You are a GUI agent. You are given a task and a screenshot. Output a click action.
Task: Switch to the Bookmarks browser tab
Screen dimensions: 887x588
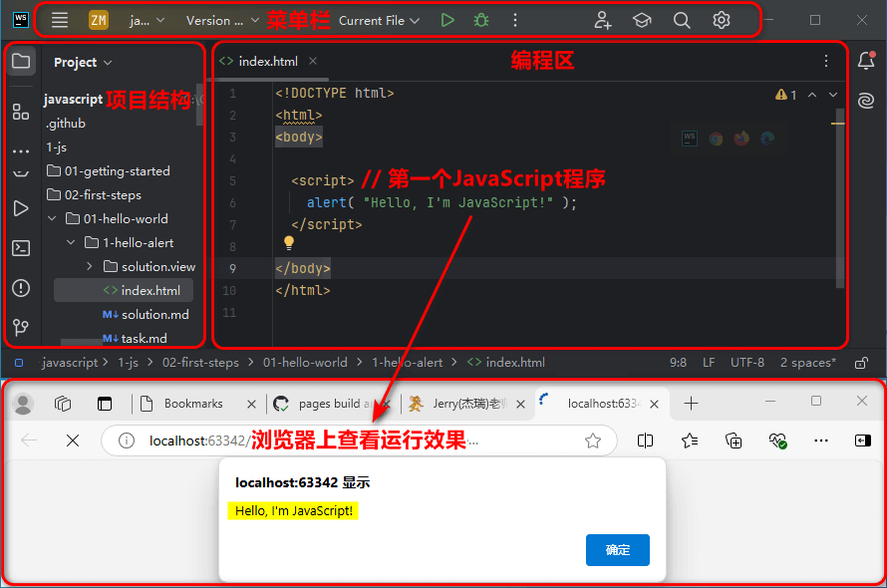point(192,404)
